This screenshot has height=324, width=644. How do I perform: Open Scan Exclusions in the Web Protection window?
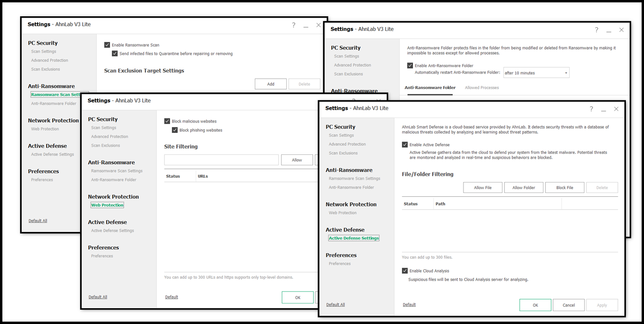coord(106,145)
